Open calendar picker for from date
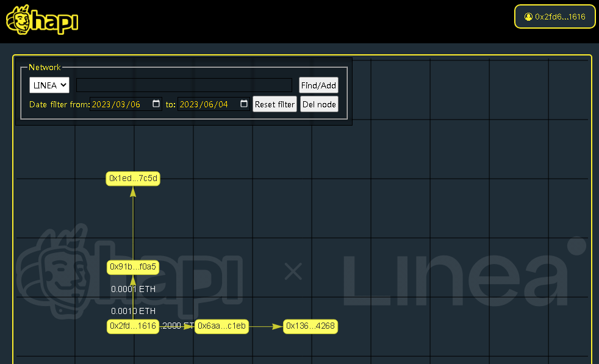 [156, 104]
